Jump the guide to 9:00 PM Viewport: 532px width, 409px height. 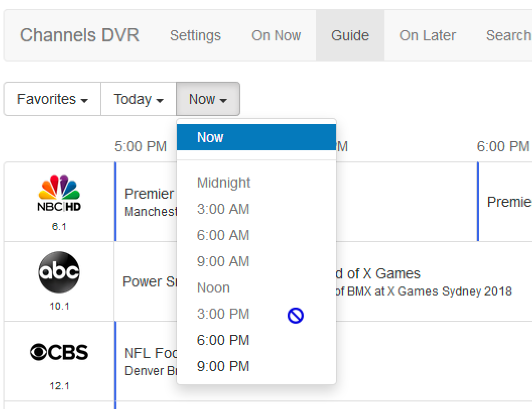point(223,366)
